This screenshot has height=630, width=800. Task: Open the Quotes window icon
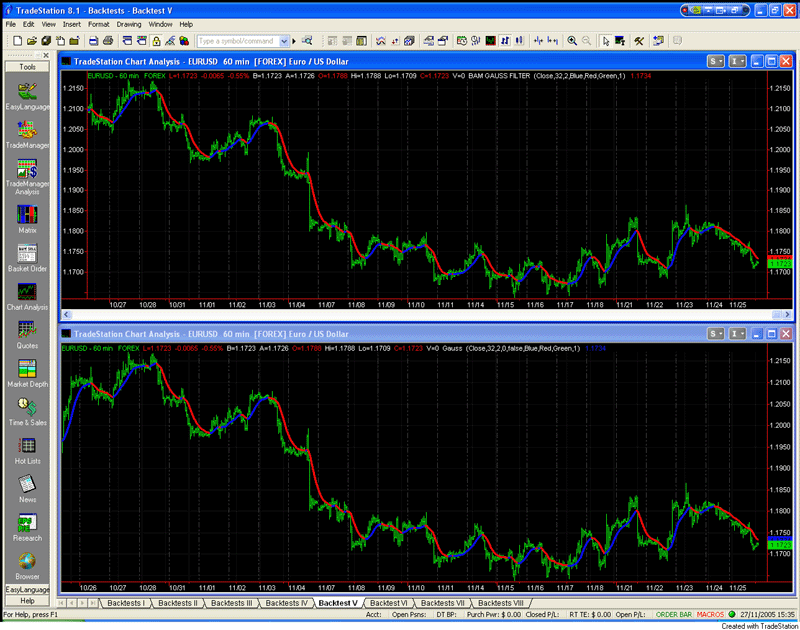[27, 330]
